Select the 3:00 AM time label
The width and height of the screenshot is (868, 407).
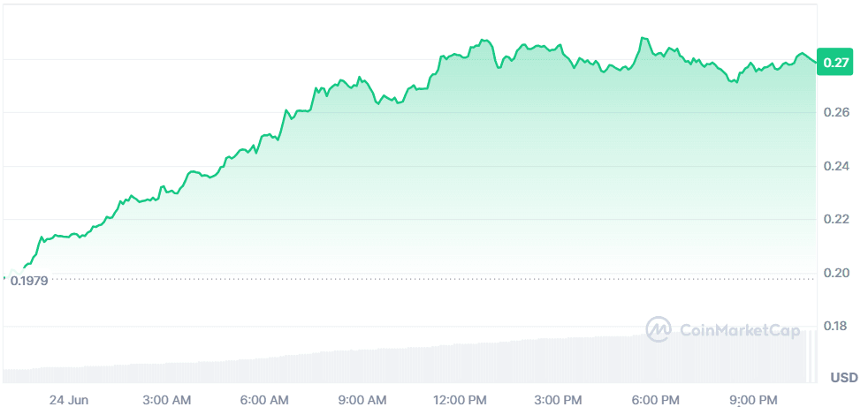(x=169, y=400)
